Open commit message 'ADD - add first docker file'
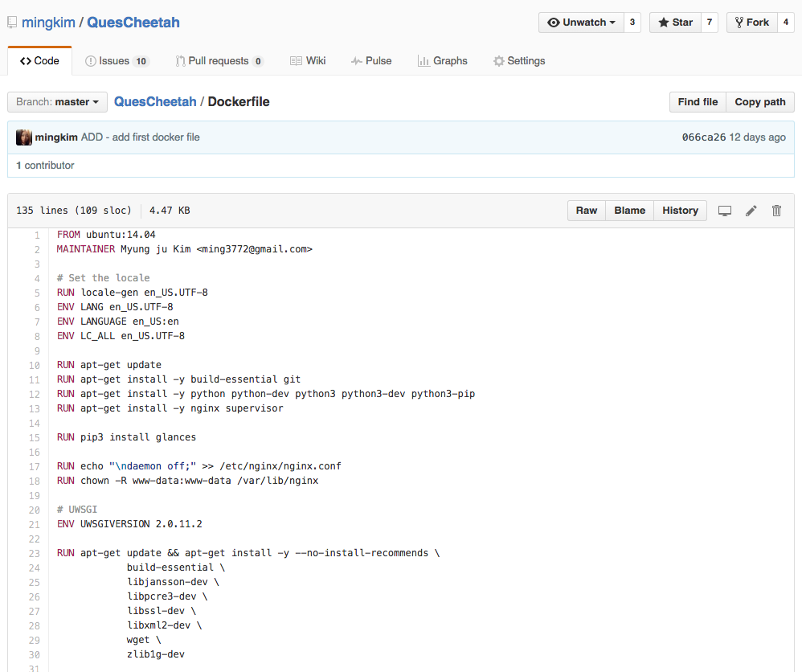The height and width of the screenshot is (672, 802). tap(140, 137)
